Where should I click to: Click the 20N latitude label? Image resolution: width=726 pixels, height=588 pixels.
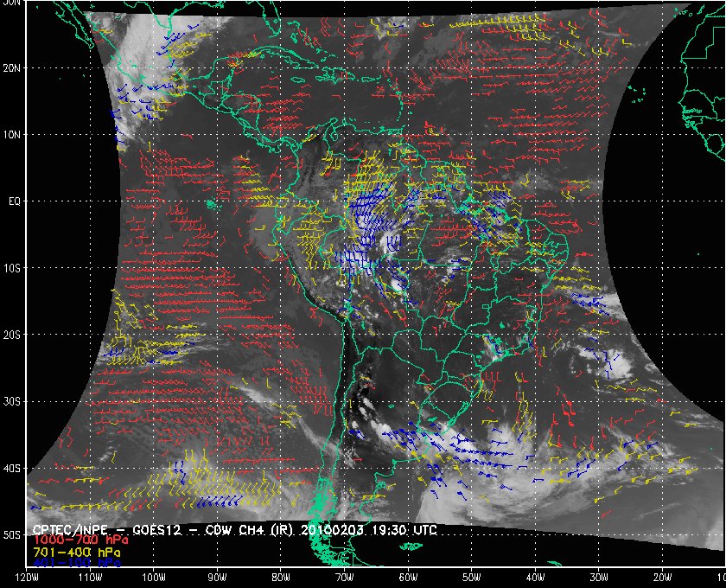[11, 68]
